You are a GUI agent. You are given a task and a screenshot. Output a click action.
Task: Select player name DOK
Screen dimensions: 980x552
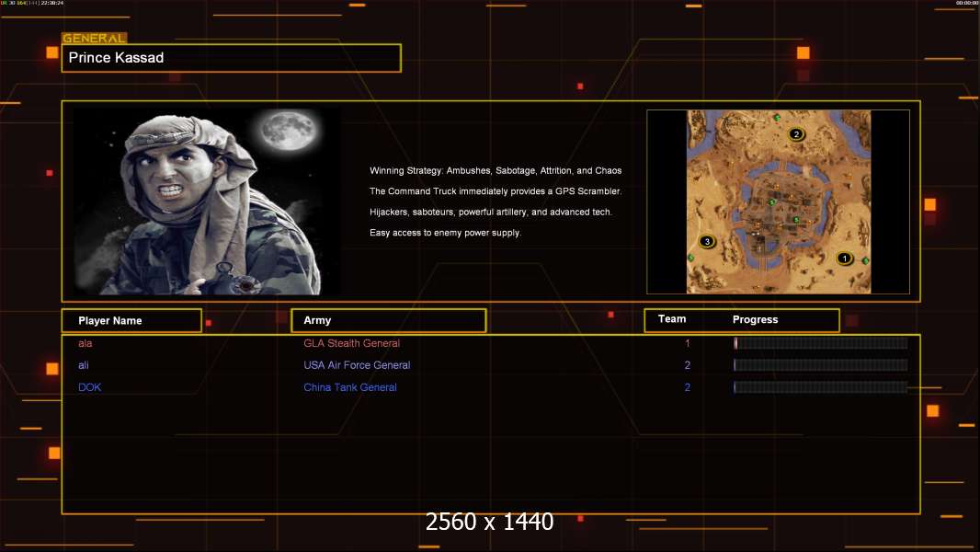(x=89, y=387)
